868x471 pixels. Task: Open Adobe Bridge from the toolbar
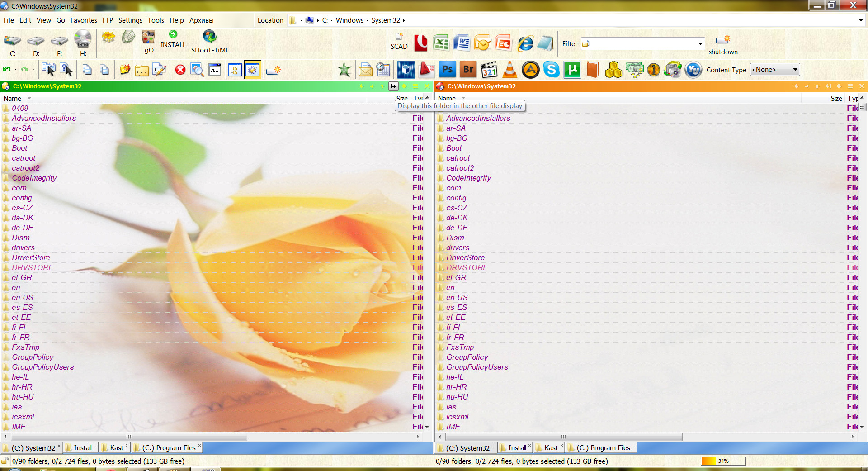(x=468, y=70)
